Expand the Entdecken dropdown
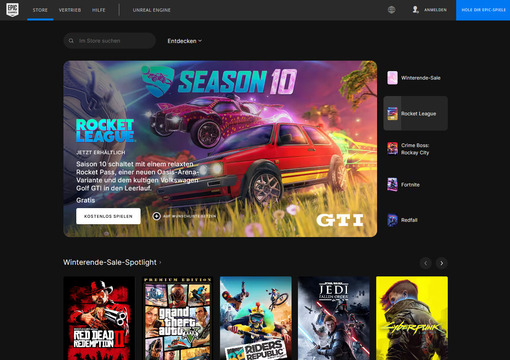Image resolution: width=510 pixels, height=360 pixels. [184, 41]
